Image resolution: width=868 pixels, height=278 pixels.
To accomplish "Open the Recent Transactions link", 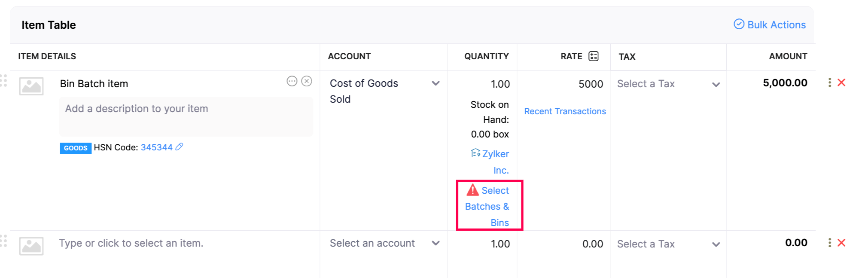I will coord(565,111).
